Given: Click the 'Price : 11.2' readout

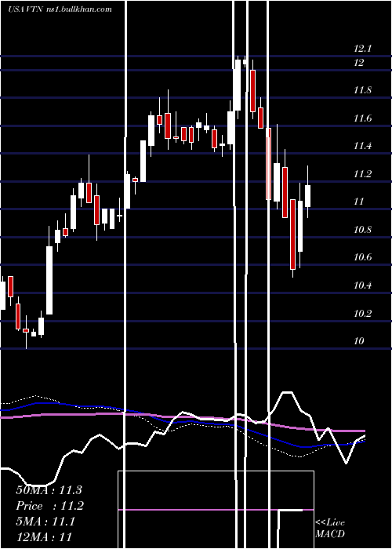Looking at the screenshot, I should pyautogui.click(x=50, y=506).
